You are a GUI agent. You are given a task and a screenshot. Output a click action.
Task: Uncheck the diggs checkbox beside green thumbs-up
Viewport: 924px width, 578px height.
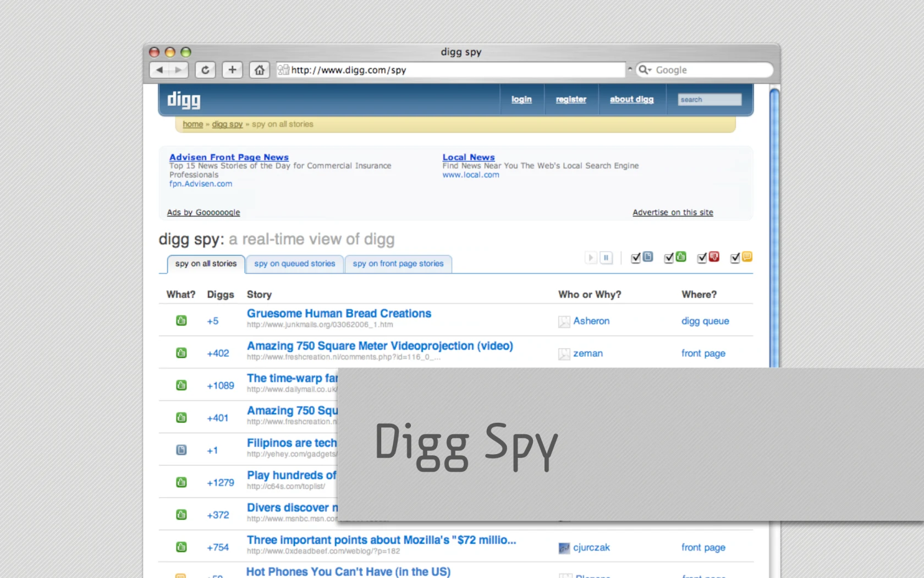[x=669, y=258]
